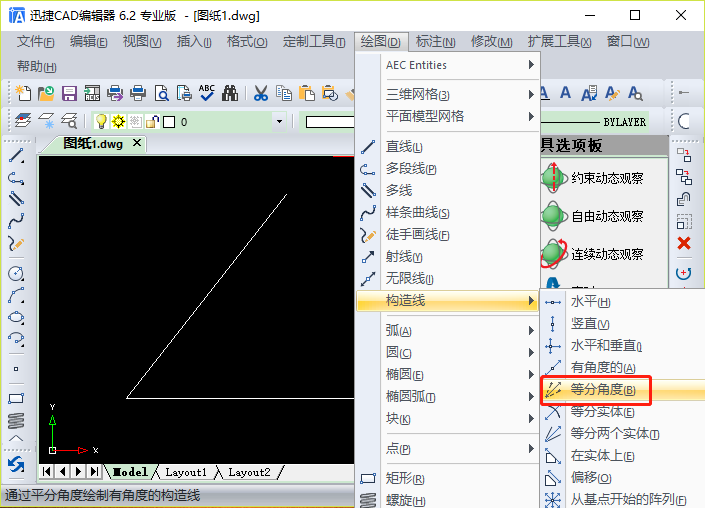
Task: Select the Ellipse tool in left toolbar
Action: pos(16,317)
